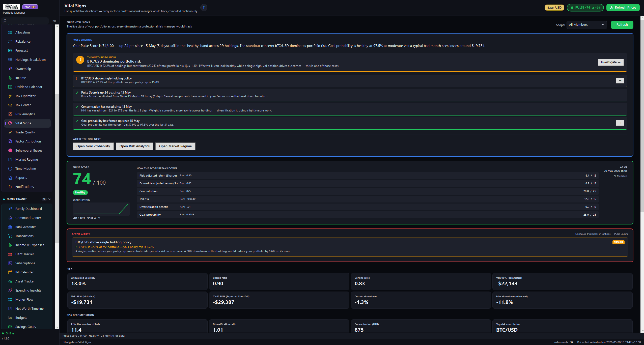Click the Behavioural Biases pink icon
The width and height of the screenshot is (644, 345).
(x=10, y=150)
